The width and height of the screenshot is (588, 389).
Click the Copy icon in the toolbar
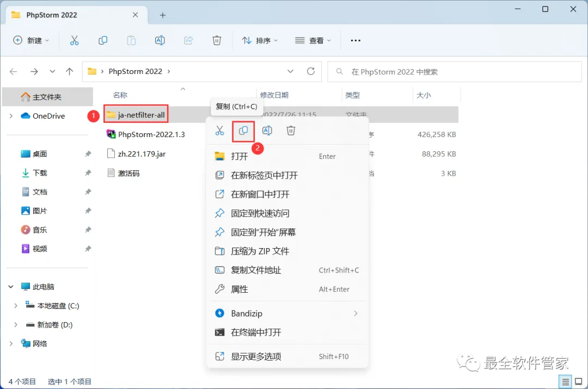pos(103,40)
